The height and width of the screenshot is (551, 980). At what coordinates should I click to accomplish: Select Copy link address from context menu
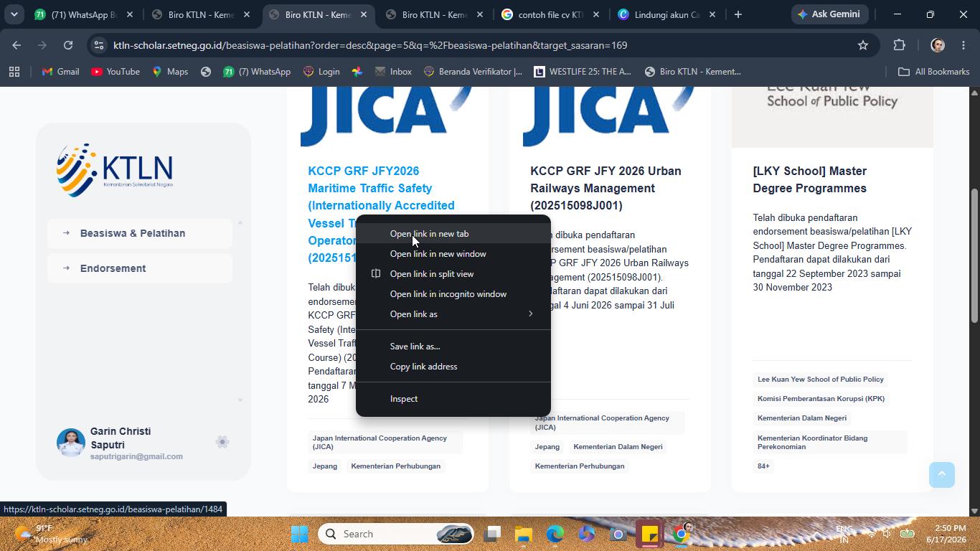click(x=453, y=367)
